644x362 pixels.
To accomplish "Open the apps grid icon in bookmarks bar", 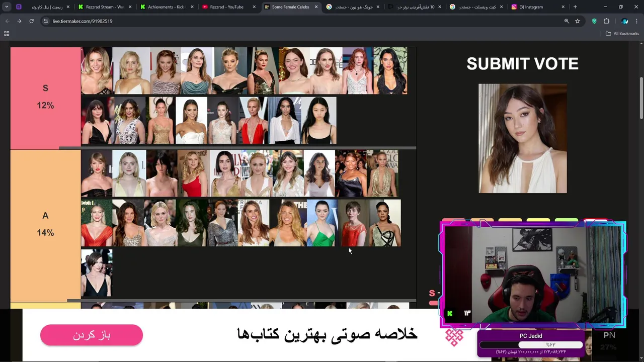I will click(x=7, y=33).
